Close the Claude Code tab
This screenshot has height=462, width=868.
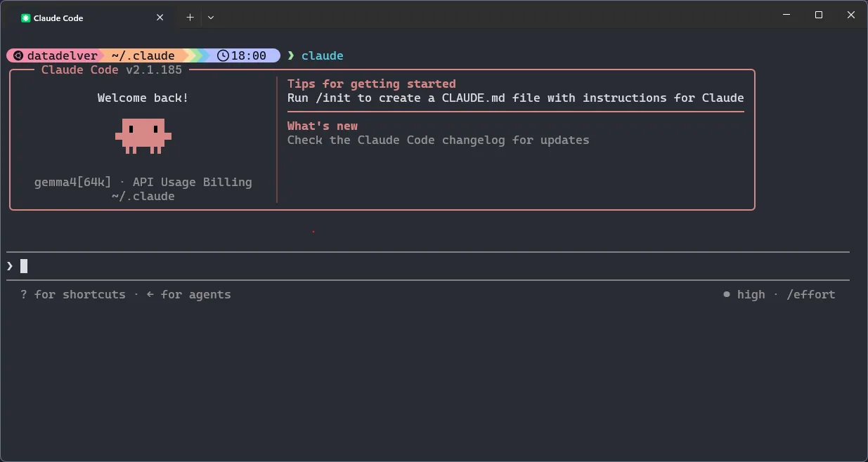click(x=160, y=18)
